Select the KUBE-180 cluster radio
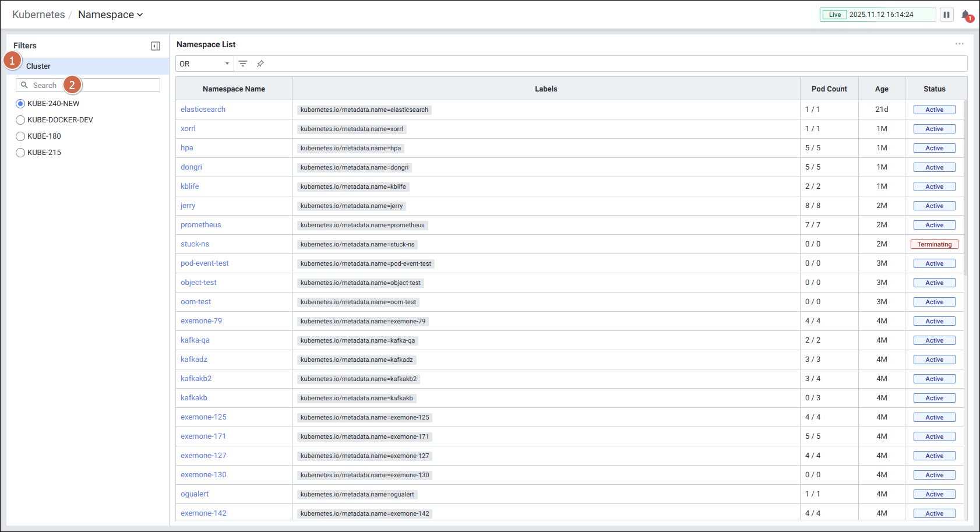Screen dimensions: 980x532 click(x=20, y=136)
